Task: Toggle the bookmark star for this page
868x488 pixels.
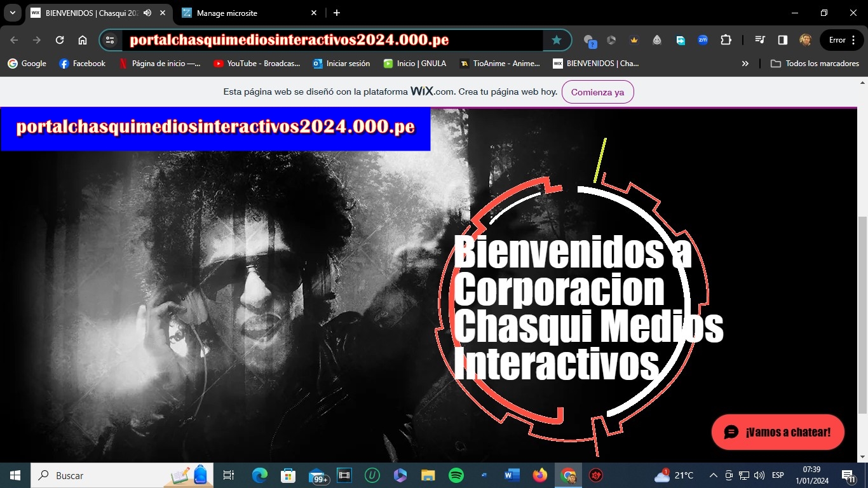Action: pos(557,39)
